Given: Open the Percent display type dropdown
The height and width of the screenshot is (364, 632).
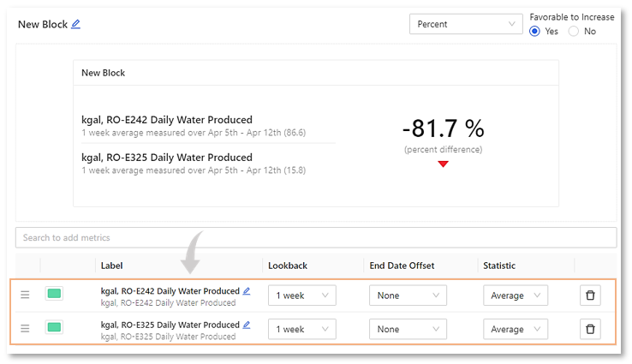Looking at the screenshot, I should tap(466, 24).
